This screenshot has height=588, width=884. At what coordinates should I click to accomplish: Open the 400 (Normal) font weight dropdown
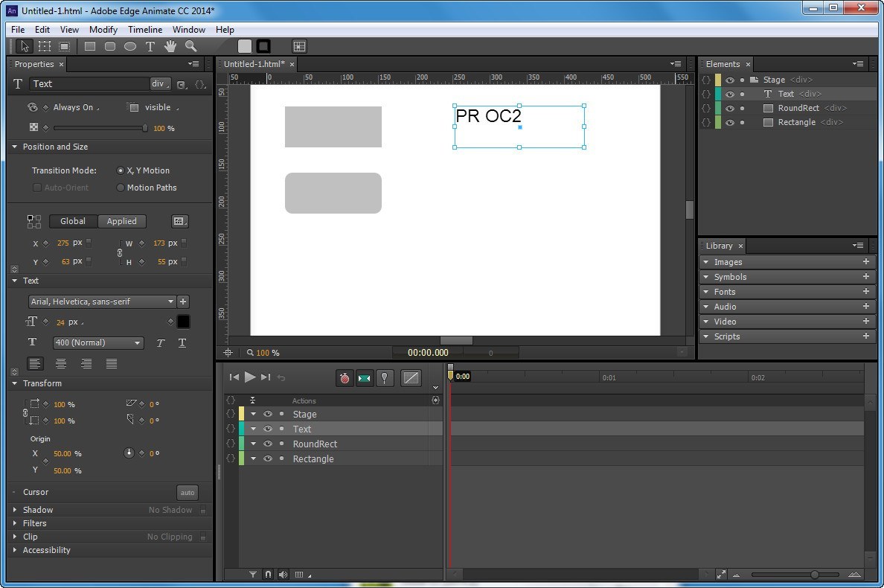(97, 342)
